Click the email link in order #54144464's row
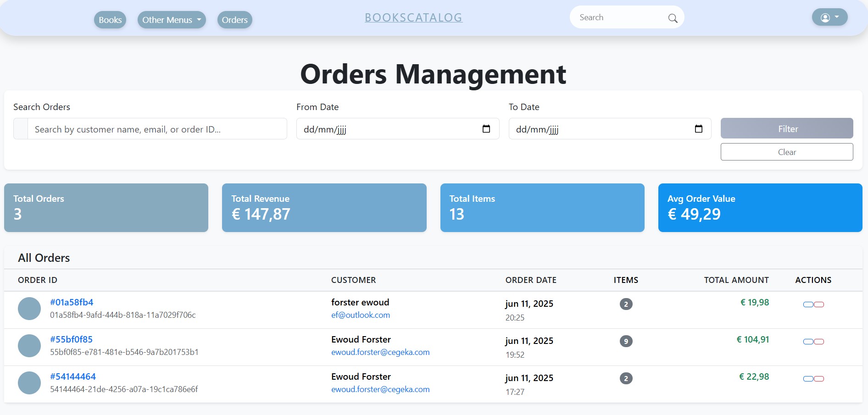Screen dimensions: 868x415 380,389
